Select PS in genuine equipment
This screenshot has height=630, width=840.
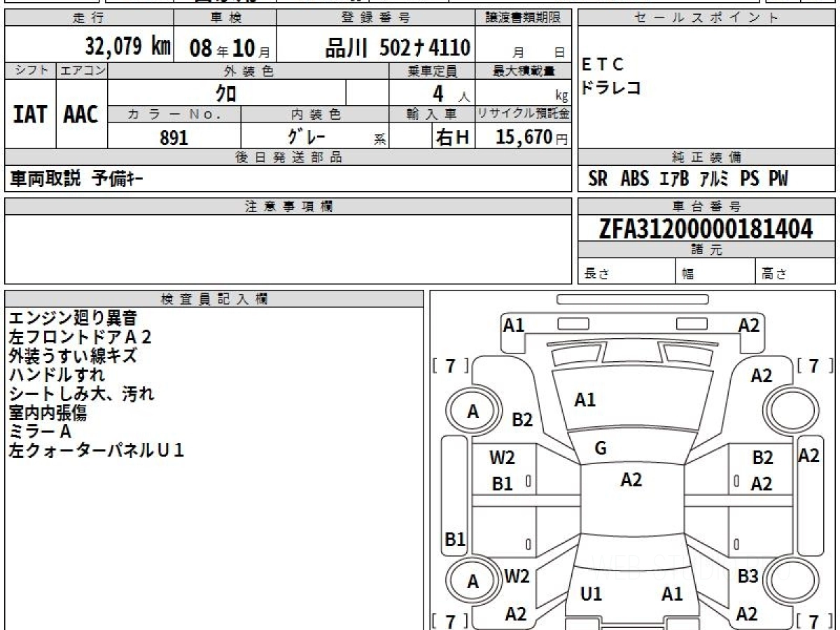750,180
